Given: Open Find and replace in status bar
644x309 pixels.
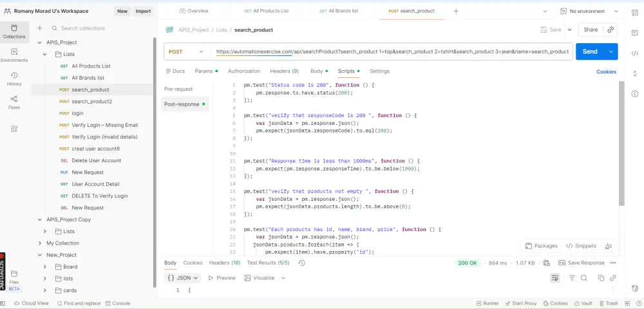Looking at the screenshot, I should tap(79, 303).
